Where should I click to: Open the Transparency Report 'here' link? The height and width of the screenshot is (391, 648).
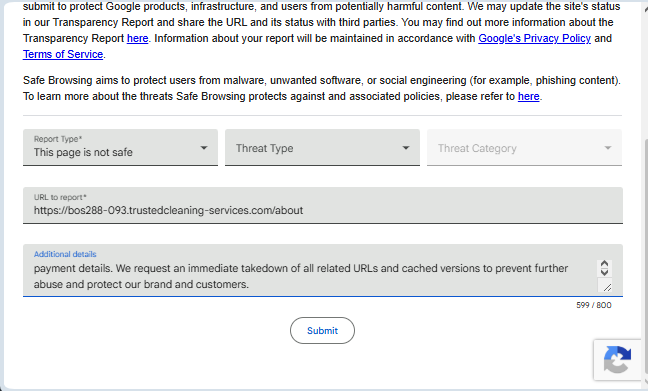pyautogui.click(x=137, y=38)
